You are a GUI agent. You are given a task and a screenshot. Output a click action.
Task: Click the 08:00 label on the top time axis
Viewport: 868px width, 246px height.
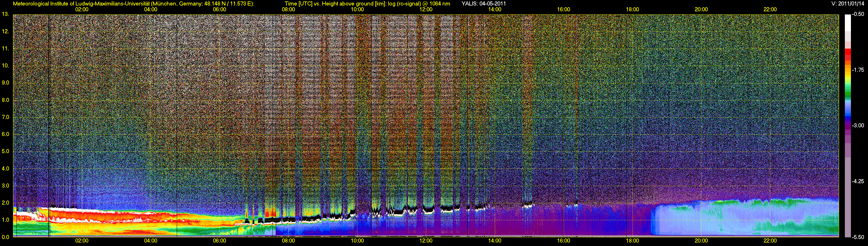288,10
